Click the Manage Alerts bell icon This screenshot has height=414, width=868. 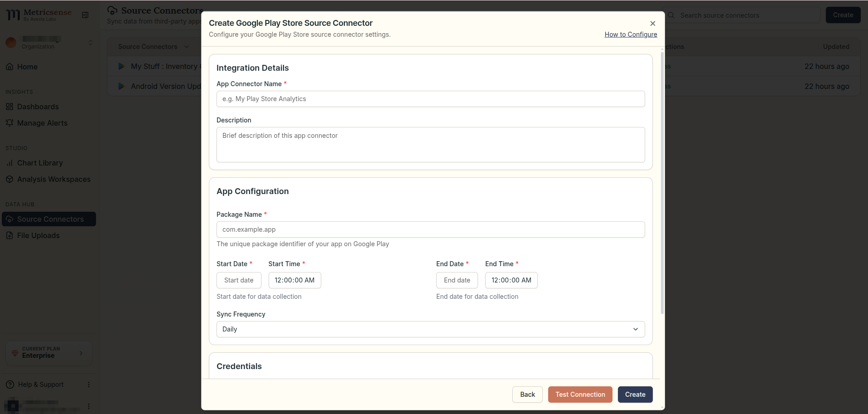10,123
